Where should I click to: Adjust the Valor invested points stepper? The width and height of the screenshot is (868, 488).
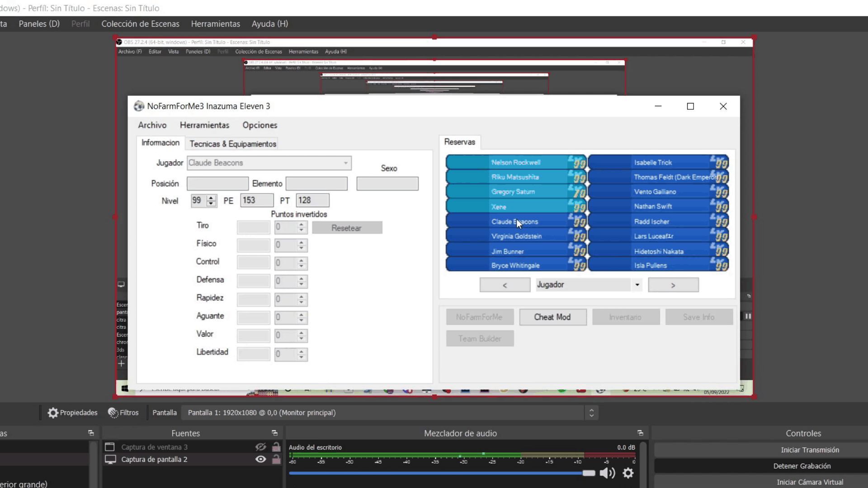click(x=302, y=336)
